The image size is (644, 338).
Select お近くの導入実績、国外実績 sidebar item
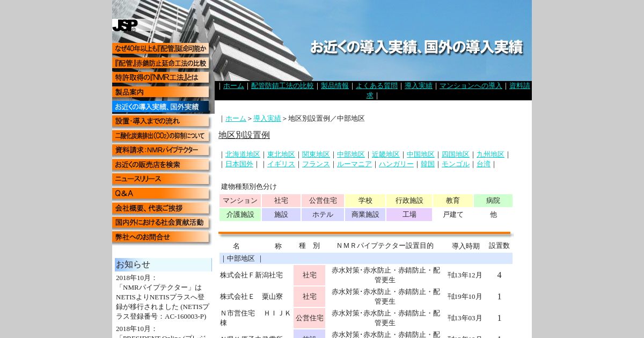coord(160,107)
